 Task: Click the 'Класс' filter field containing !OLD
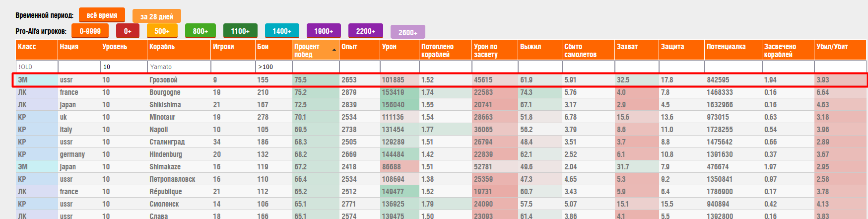tap(37, 67)
